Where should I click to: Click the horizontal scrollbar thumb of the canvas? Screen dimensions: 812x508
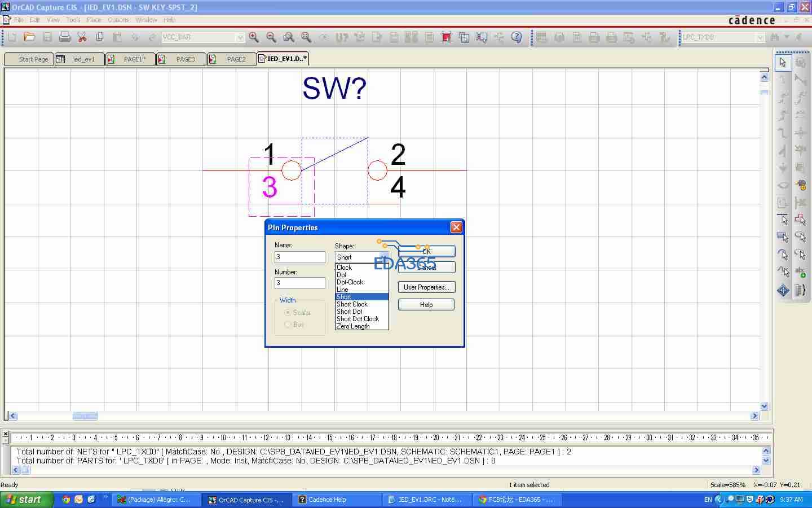pos(85,416)
